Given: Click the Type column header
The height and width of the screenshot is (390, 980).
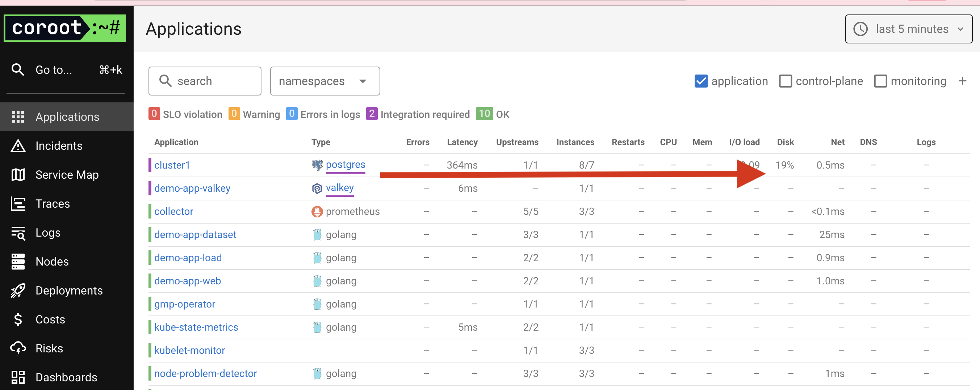Looking at the screenshot, I should (x=321, y=142).
